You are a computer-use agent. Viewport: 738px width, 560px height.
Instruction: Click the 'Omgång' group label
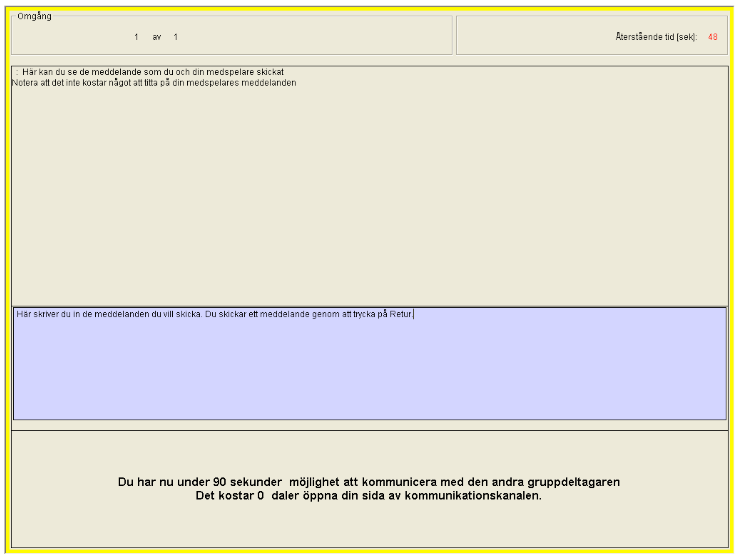(34, 16)
